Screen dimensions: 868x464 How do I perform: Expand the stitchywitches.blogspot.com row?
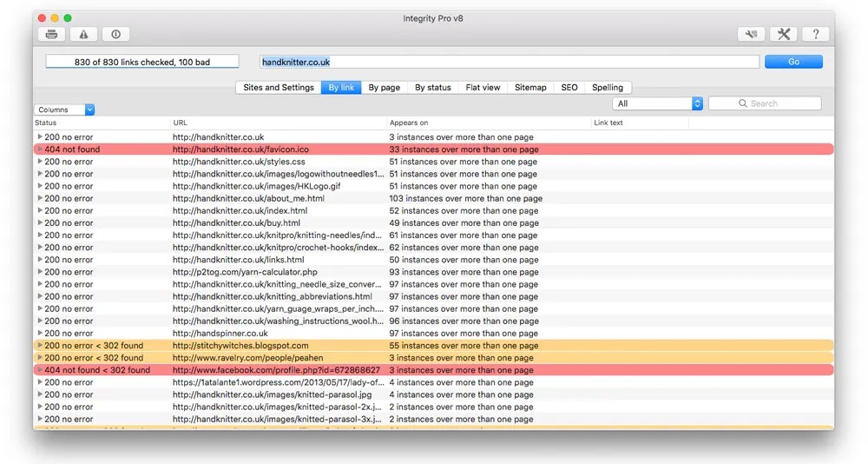point(39,346)
